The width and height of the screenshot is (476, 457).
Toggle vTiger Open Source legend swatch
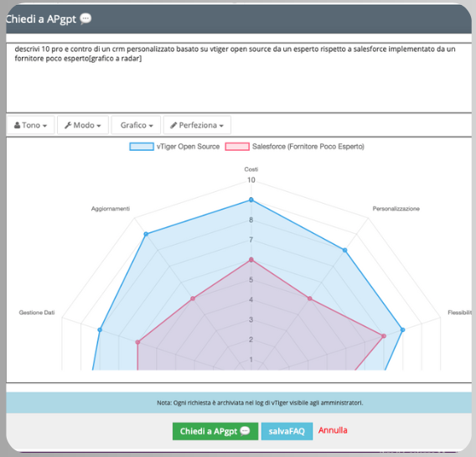(142, 147)
